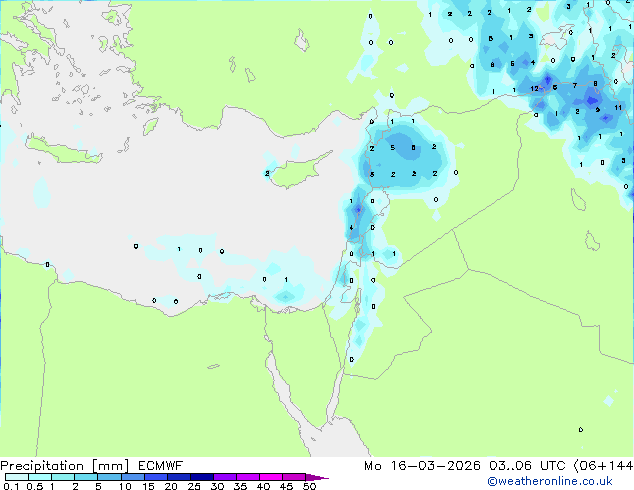
Task: Click the island of Crete
Action: (x=64, y=150)
